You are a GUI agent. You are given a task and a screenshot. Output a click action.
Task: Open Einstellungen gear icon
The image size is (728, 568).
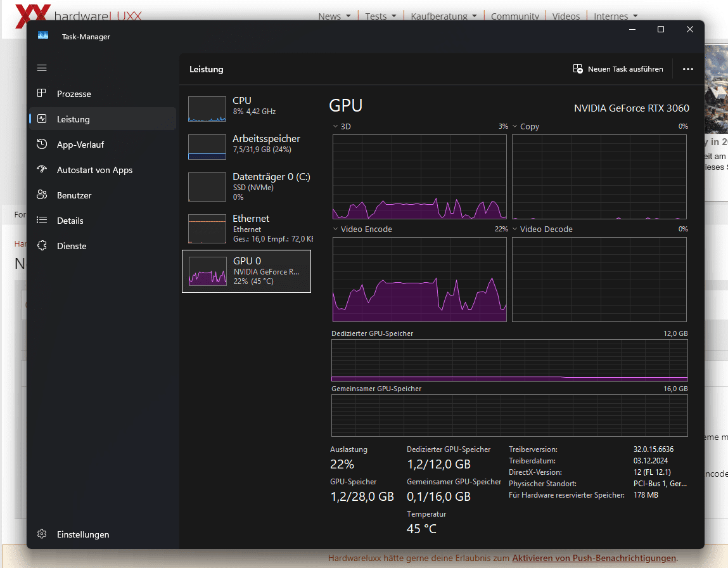coord(42,534)
